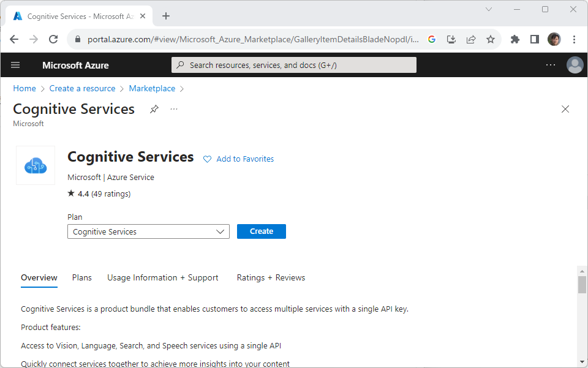Open Chrome profile picture menu
Image resolution: width=588 pixels, height=368 pixels.
(554, 39)
